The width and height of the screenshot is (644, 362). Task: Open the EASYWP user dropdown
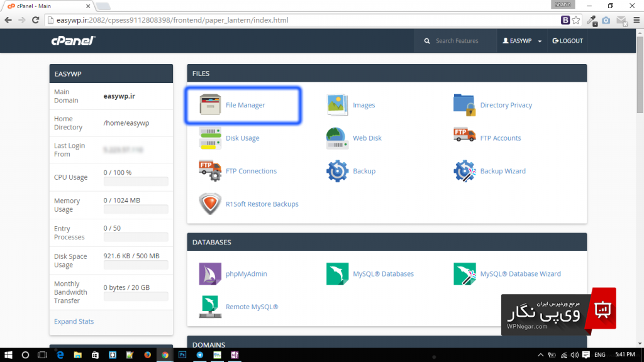tap(522, 41)
